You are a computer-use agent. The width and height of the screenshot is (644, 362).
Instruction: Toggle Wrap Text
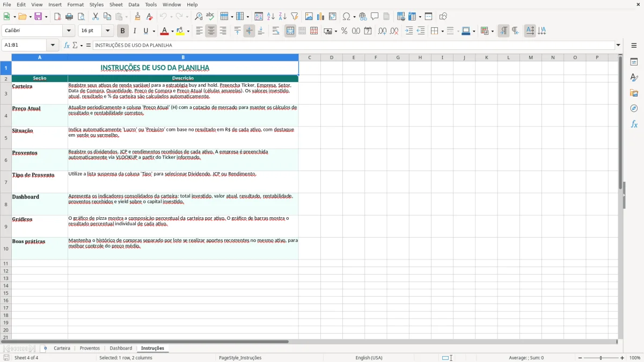coord(276,31)
